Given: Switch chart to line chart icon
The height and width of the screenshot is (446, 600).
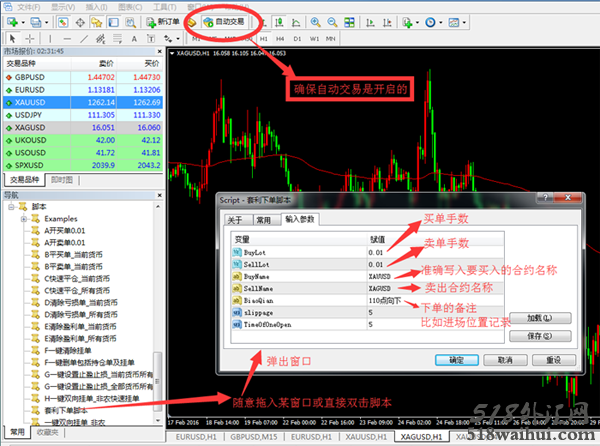Looking at the screenshot, I should [296, 22].
